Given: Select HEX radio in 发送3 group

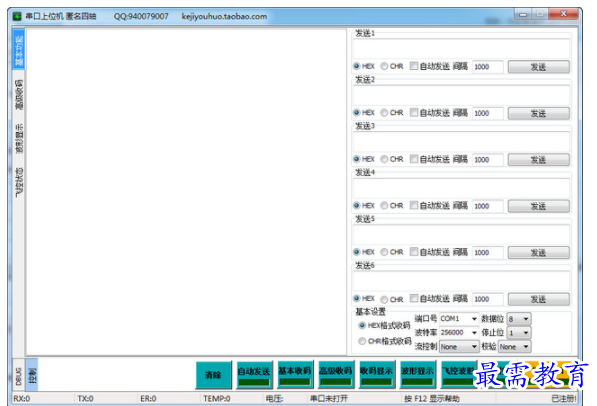Looking at the screenshot, I should (356, 159).
